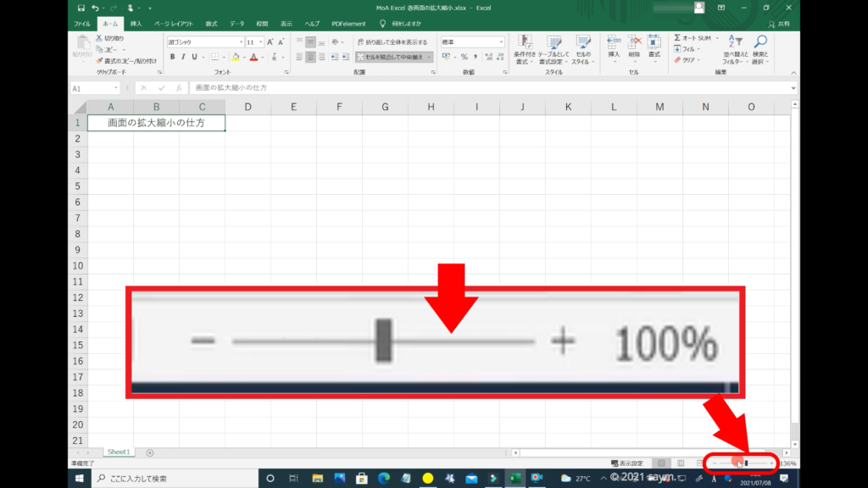Image resolution: width=868 pixels, height=488 pixels.
Task: Open conditional formatting (条件付き書式)
Action: [x=525, y=49]
